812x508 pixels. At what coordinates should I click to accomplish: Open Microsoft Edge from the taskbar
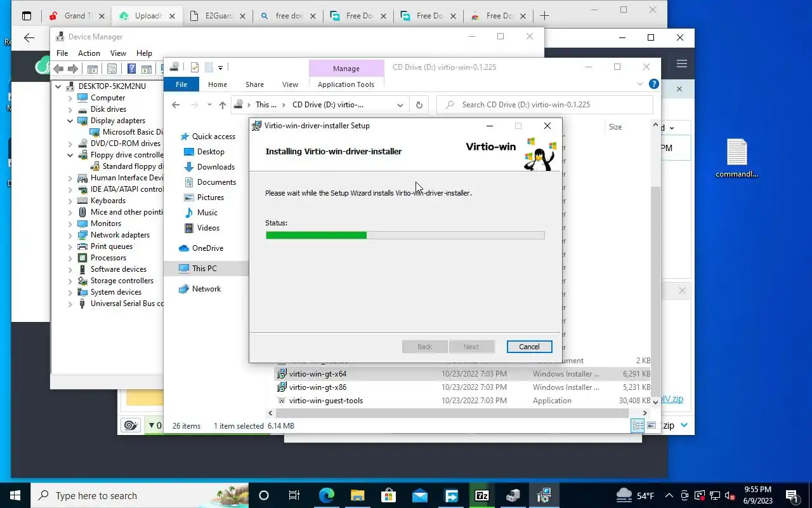(326, 495)
